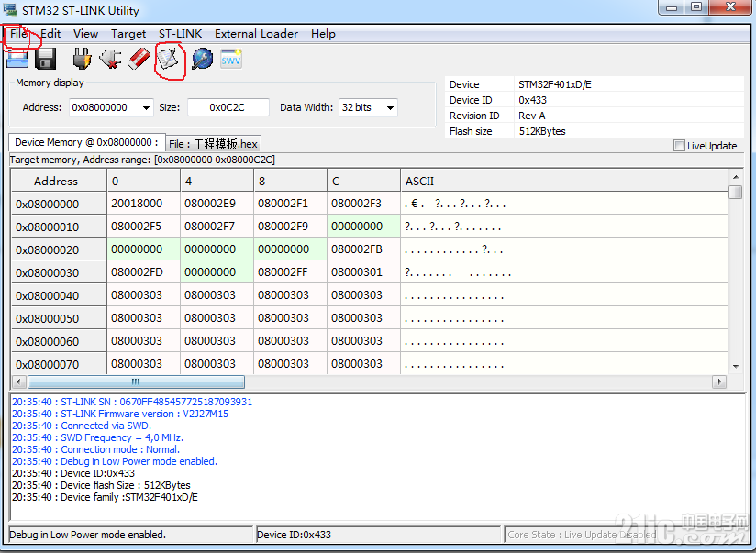
Task: Click column header 4
Action: [x=217, y=181]
